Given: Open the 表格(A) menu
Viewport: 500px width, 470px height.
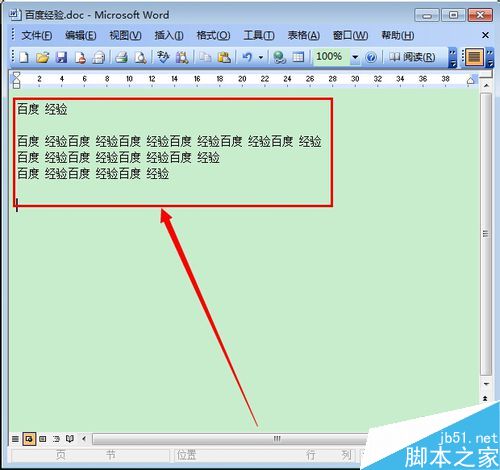Looking at the screenshot, I should pyautogui.click(x=304, y=35).
